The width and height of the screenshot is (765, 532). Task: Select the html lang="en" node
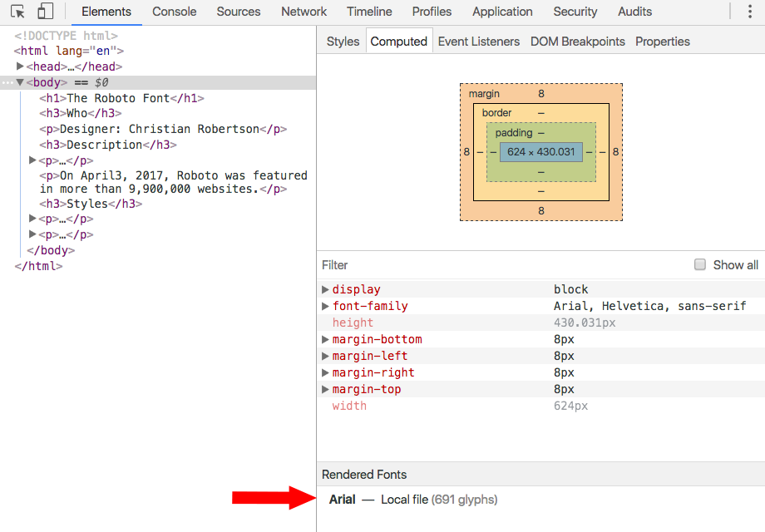[69, 51]
